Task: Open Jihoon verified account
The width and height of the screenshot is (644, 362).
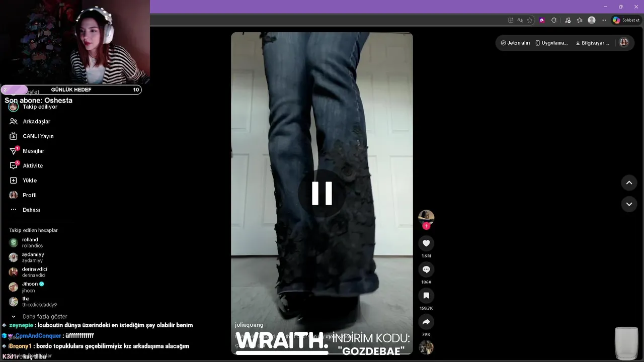Action: (33, 287)
